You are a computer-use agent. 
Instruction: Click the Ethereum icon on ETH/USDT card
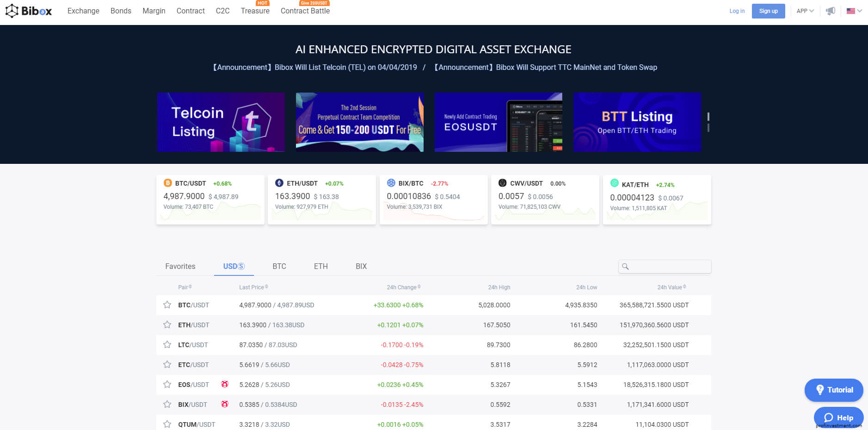pyautogui.click(x=279, y=183)
